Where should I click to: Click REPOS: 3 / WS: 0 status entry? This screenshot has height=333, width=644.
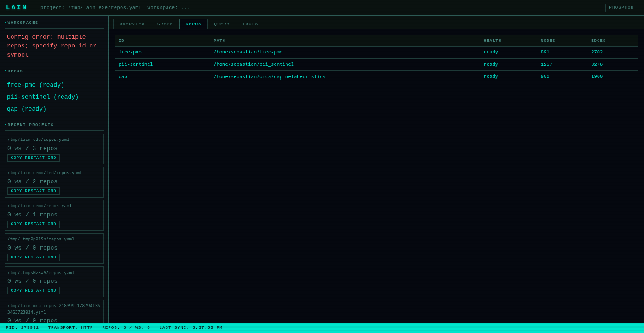click(x=126, y=328)
